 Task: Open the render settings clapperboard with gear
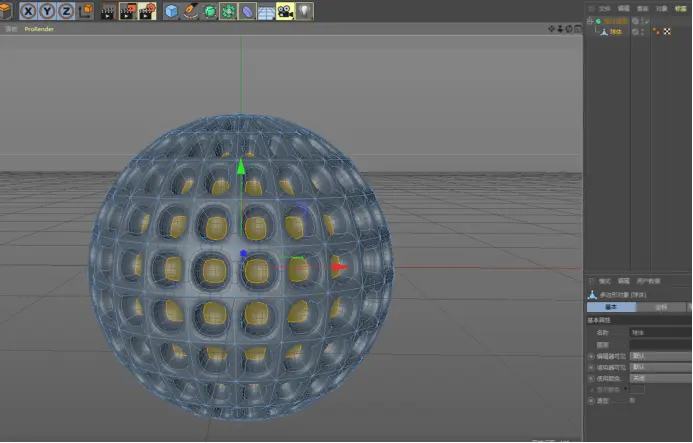[x=147, y=11]
